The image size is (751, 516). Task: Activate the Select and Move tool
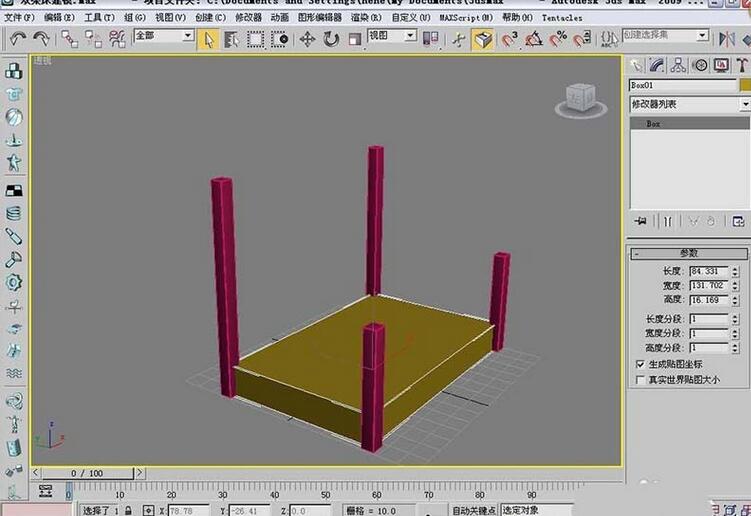[307, 39]
